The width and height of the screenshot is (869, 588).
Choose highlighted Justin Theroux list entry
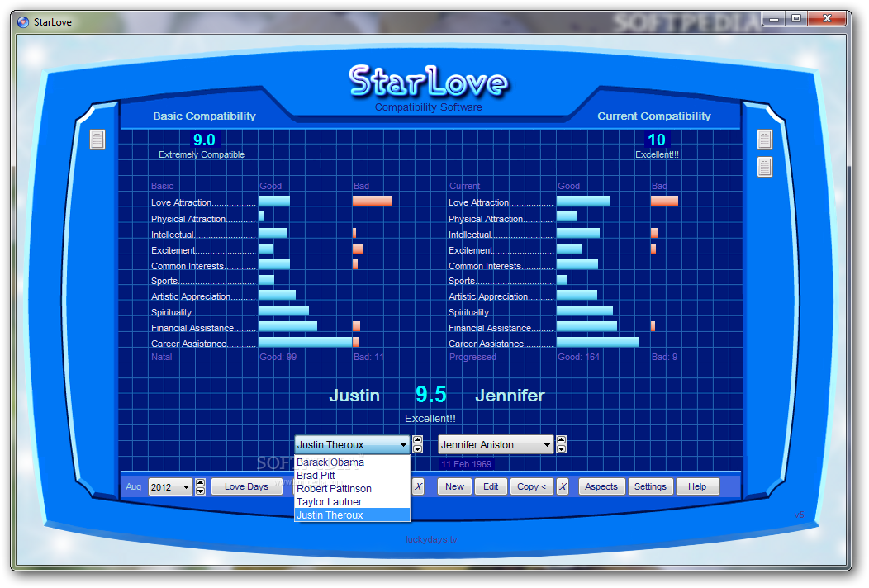(352, 515)
